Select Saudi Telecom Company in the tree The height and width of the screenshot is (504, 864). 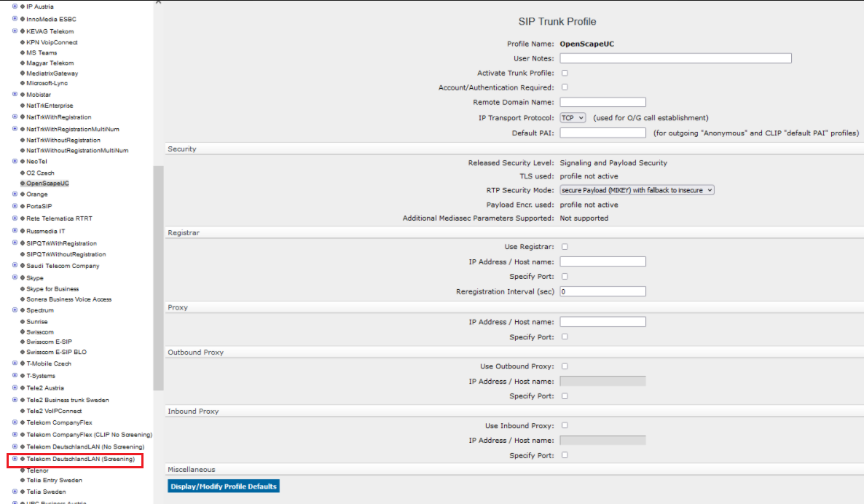(x=63, y=266)
